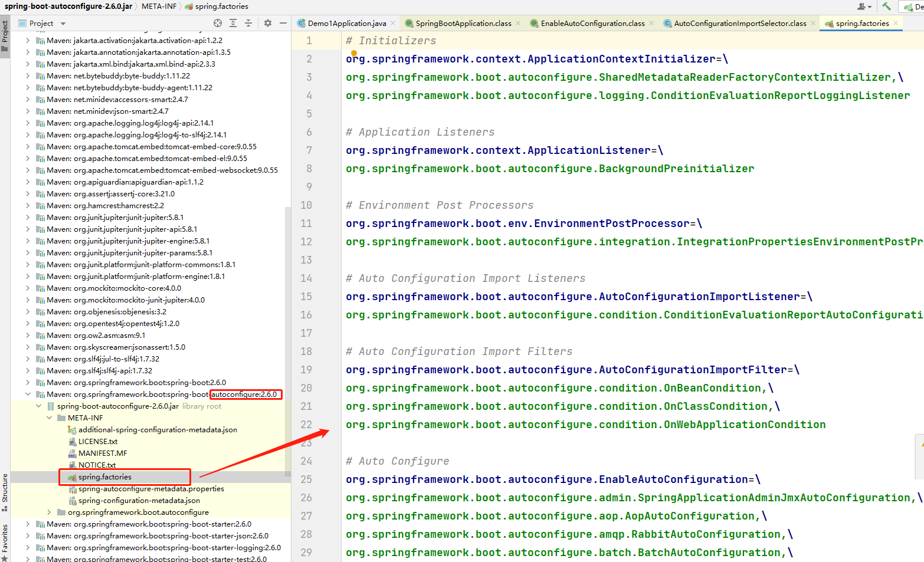
Task: Switch to EnableAutoConfiguration.class tab
Action: click(x=592, y=23)
